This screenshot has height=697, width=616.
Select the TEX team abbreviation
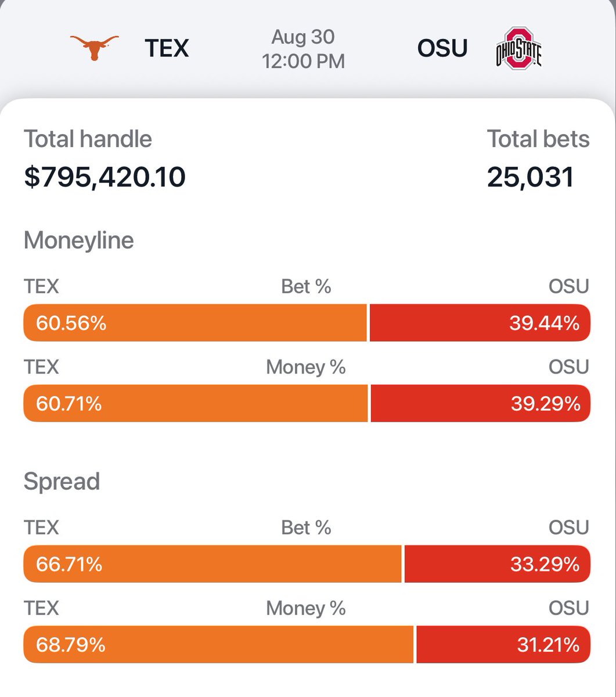(x=167, y=48)
